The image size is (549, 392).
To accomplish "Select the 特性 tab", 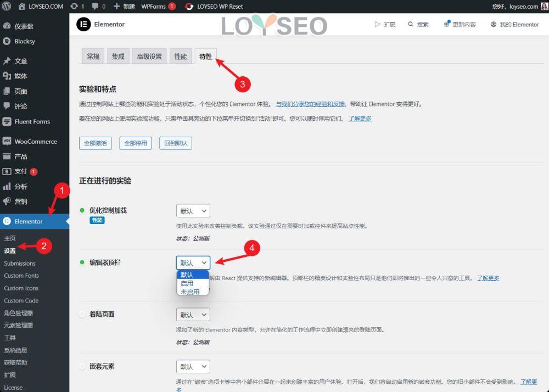I will tap(205, 57).
